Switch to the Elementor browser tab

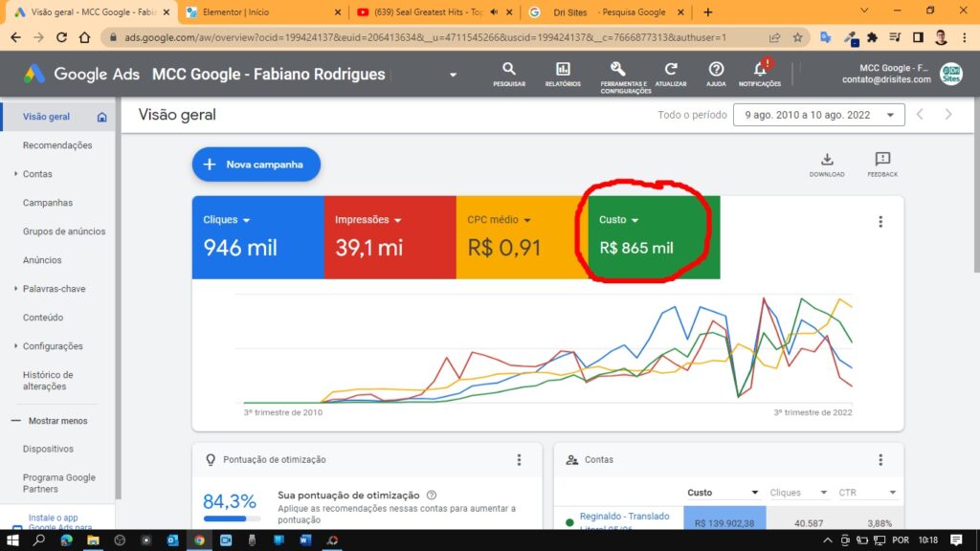click(x=258, y=12)
